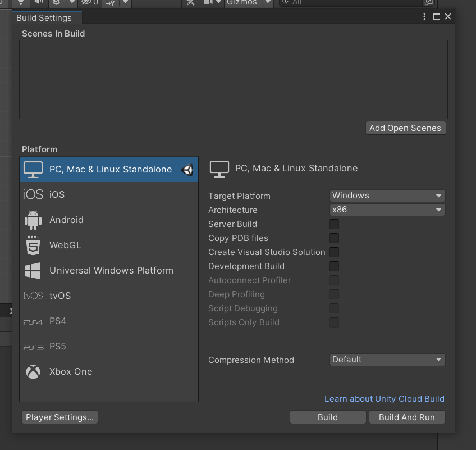Choose the tvOS platform icon

click(33, 296)
